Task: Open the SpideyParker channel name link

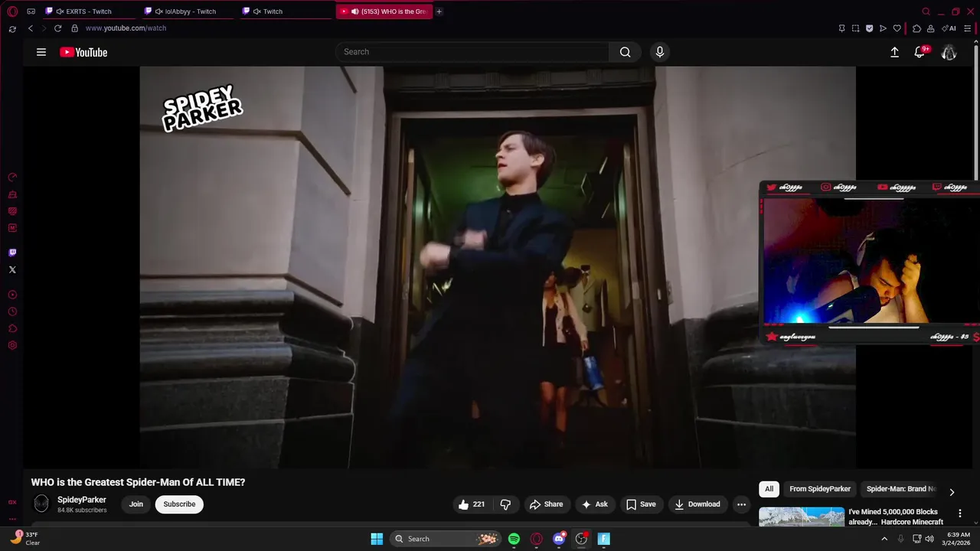Action: (x=82, y=500)
